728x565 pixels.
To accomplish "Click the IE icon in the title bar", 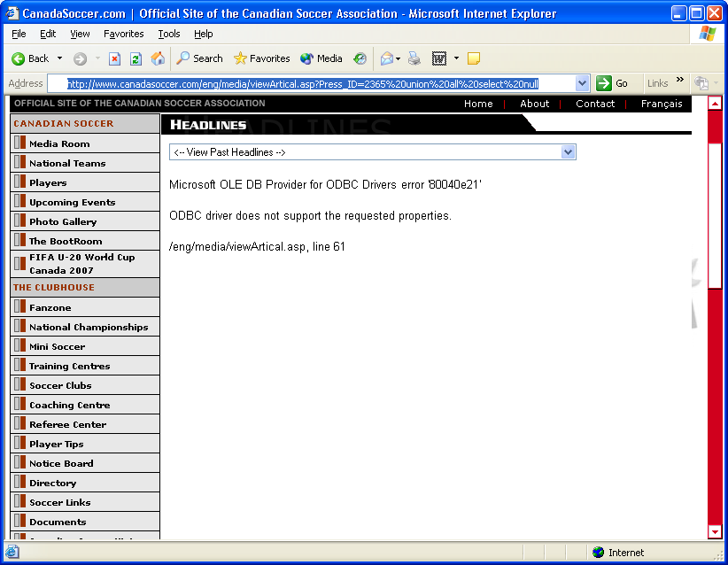I will [x=12, y=13].
